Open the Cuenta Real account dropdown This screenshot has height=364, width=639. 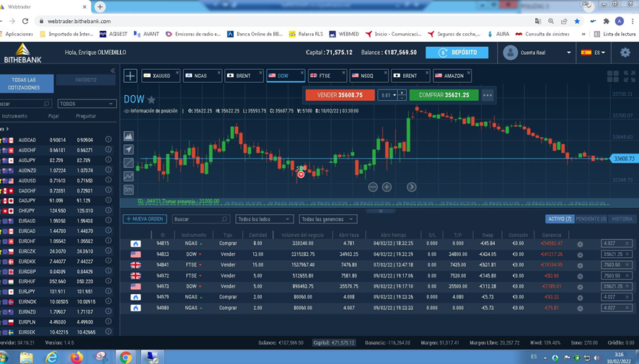point(568,53)
